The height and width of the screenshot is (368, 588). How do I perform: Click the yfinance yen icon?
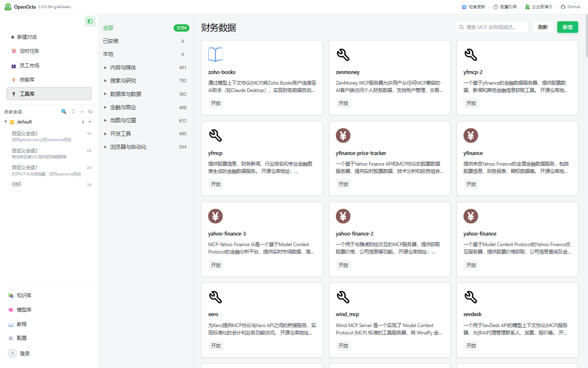[x=471, y=135]
